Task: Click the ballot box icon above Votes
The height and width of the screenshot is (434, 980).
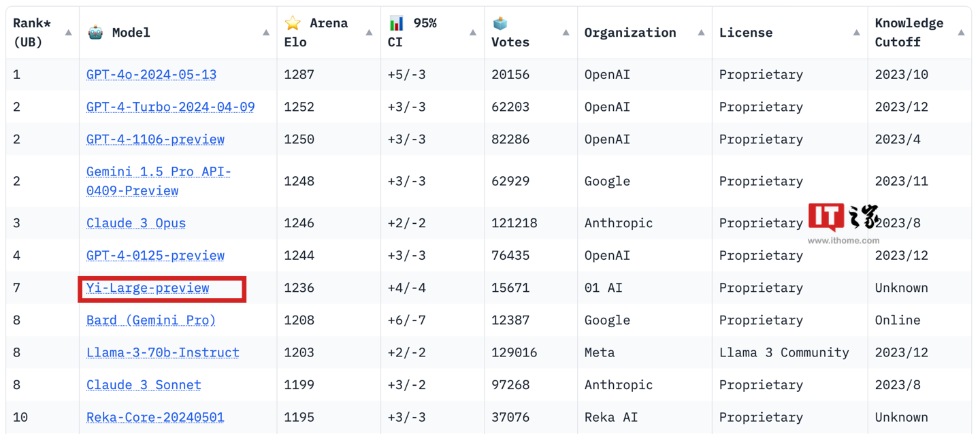Action: pyautogui.click(x=500, y=23)
